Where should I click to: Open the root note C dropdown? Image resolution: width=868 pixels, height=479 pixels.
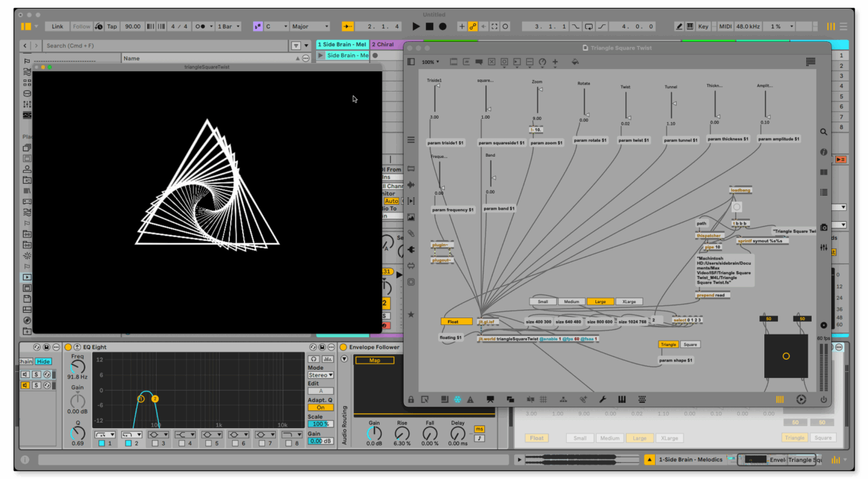pos(277,26)
